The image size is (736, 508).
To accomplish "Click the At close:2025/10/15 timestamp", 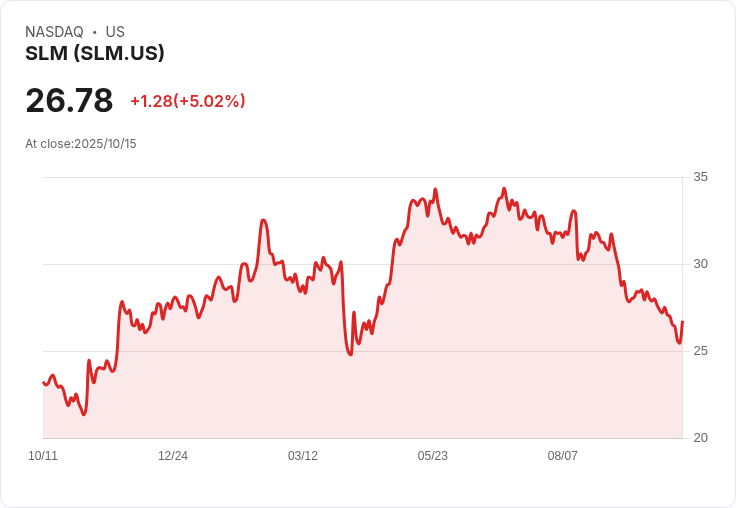I will [81, 144].
